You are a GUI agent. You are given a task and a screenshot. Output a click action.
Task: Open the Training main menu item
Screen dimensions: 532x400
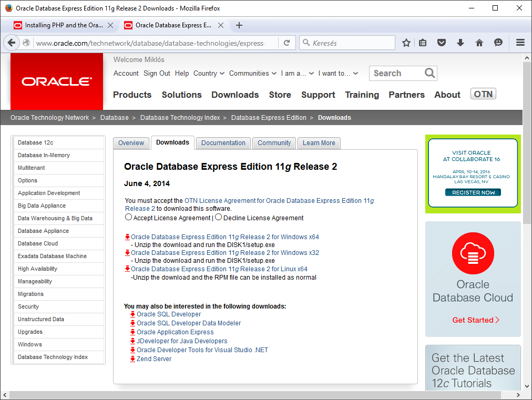pos(362,95)
